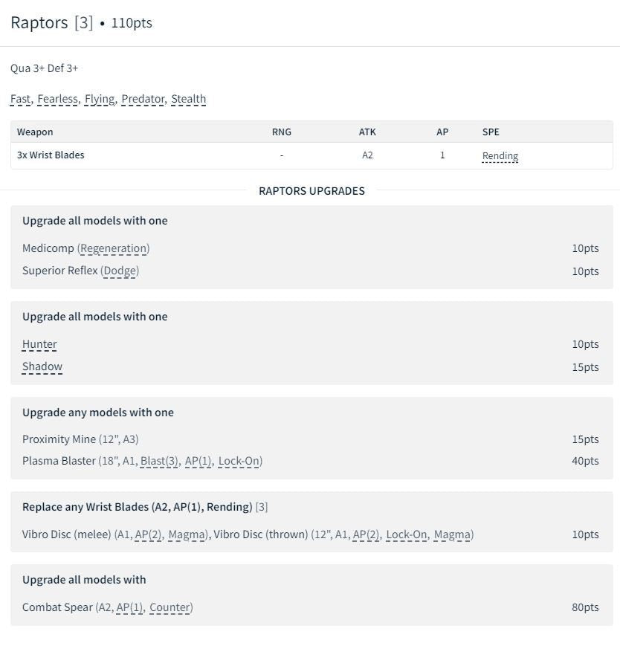Choose the Proximity Mine upgrade option
The image size is (620, 672).
(59, 439)
